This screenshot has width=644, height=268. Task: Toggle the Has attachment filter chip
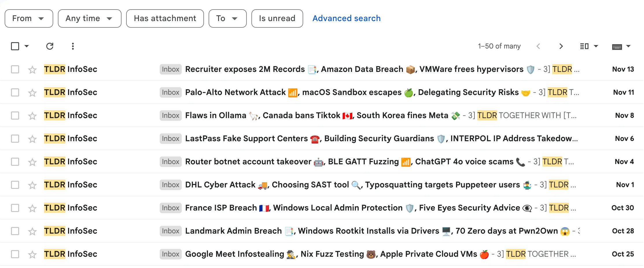tap(165, 18)
